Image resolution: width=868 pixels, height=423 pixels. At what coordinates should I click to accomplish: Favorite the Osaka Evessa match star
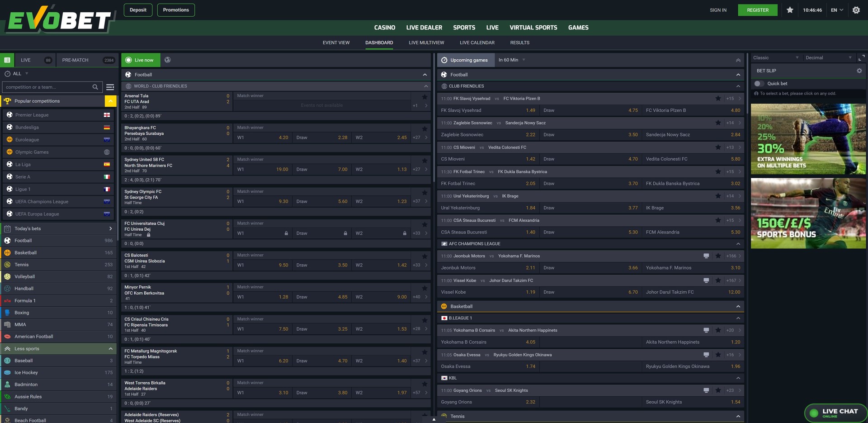[718, 355]
